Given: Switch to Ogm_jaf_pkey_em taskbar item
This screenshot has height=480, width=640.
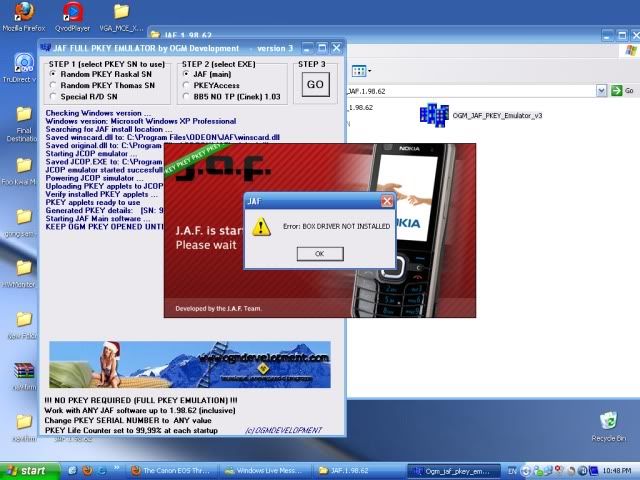Looking at the screenshot, I should click(x=454, y=471).
